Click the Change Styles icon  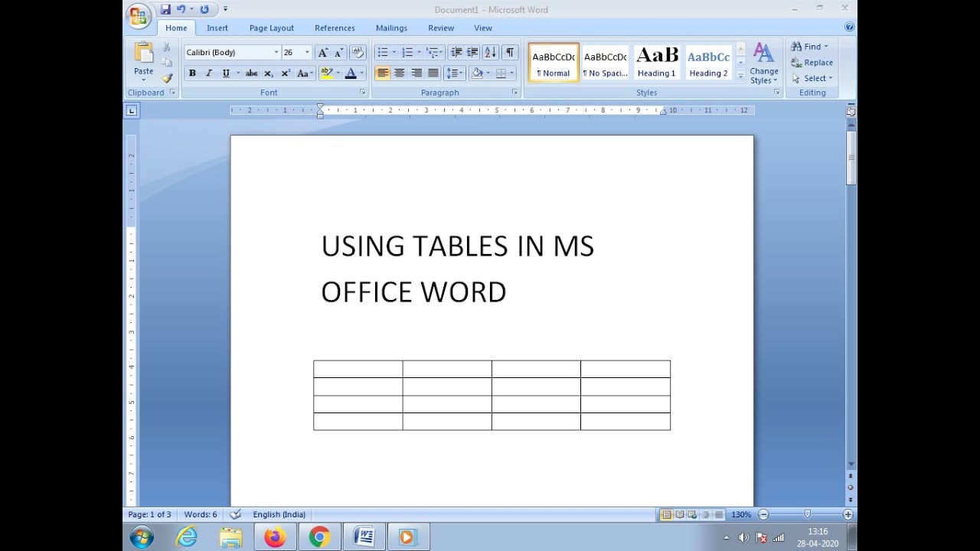[x=763, y=52]
